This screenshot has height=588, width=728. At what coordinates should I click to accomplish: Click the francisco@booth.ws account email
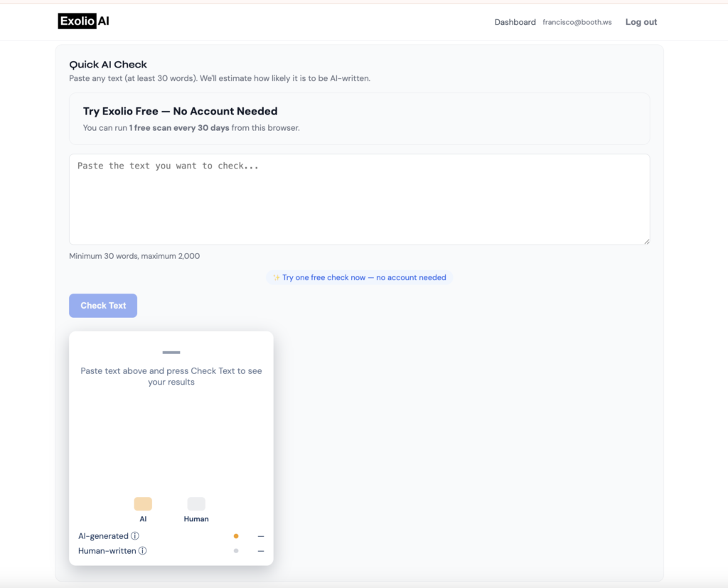(577, 22)
